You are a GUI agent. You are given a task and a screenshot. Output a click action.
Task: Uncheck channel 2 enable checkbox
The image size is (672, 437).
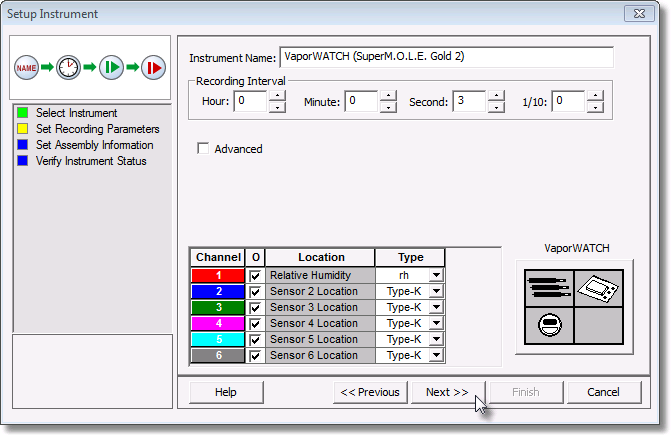click(x=255, y=292)
